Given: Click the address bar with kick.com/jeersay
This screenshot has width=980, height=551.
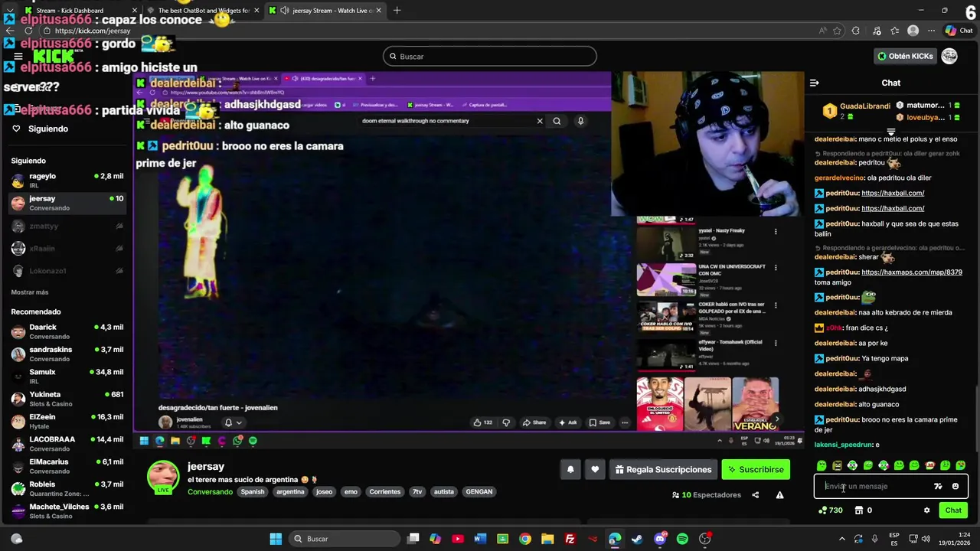Looking at the screenshot, I should tap(429, 31).
